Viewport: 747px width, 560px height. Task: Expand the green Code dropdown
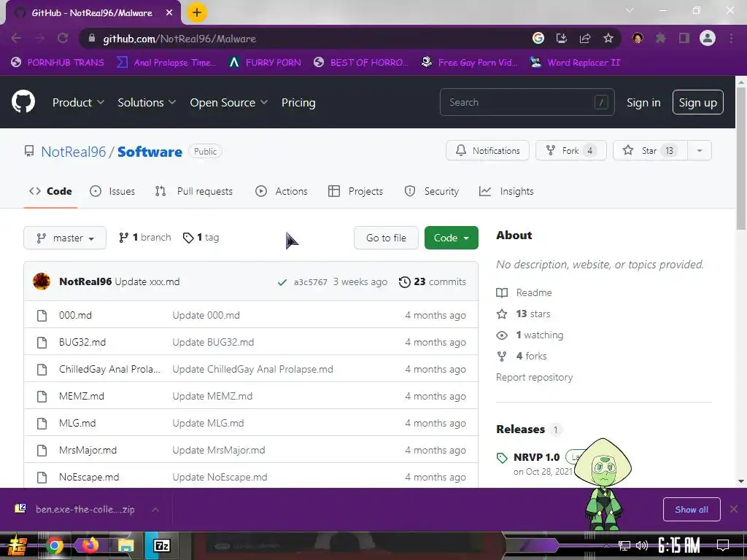[451, 238]
